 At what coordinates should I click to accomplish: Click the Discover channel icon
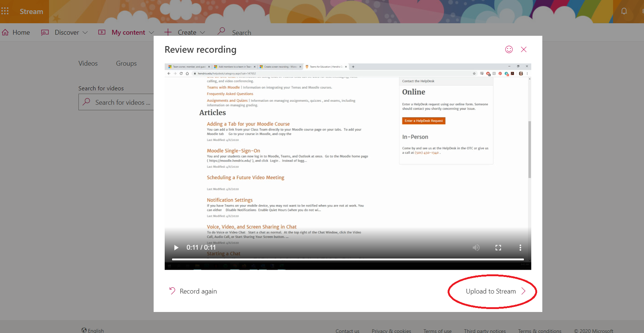click(45, 32)
